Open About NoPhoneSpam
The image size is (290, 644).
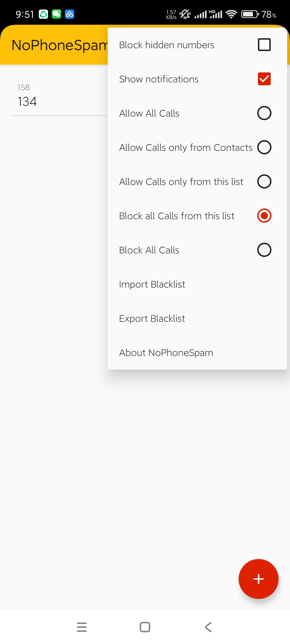[166, 353]
